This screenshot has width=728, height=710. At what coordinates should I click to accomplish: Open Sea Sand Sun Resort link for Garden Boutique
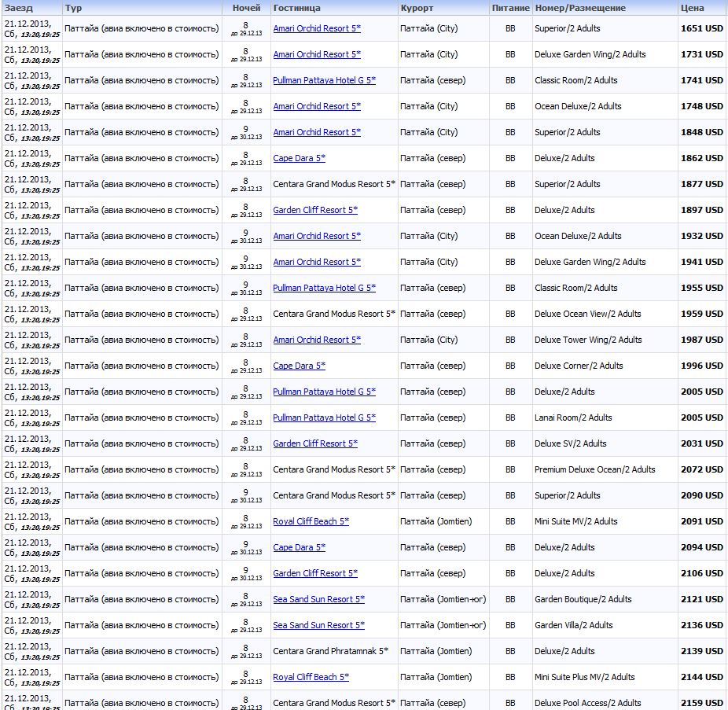pyautogui.click(x=318, y=599)
